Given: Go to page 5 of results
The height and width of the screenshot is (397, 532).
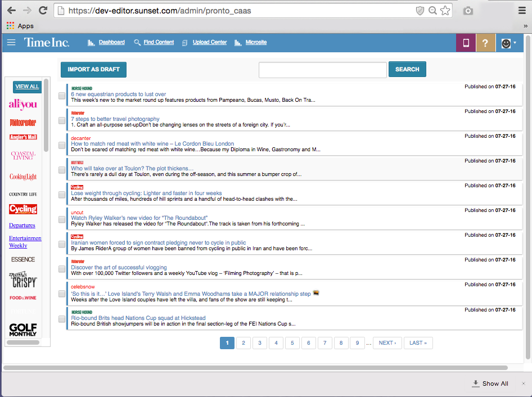Looking at the screenshot, I should [x=292, y=343].
